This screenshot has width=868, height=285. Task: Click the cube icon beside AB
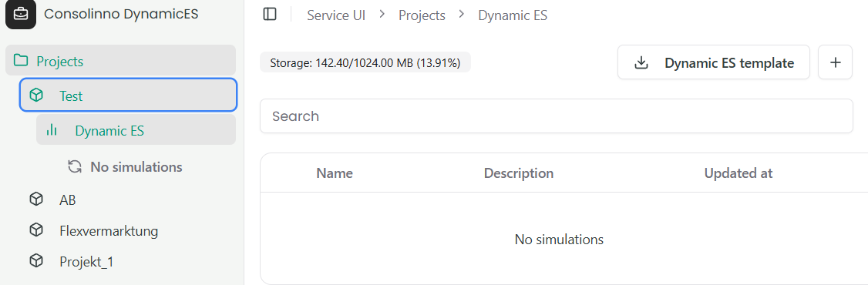coord(36,199)
